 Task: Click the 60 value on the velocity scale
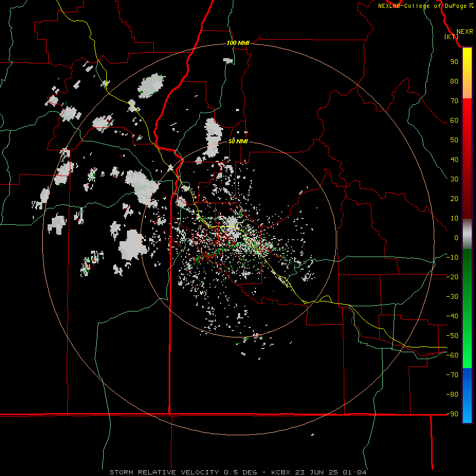[x=454, y=121]
